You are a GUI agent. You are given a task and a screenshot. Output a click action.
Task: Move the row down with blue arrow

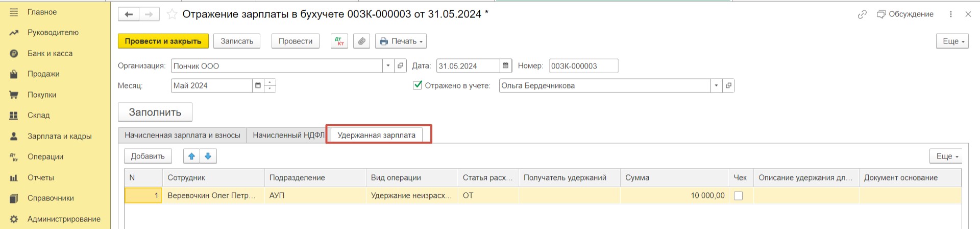point(208,156)
